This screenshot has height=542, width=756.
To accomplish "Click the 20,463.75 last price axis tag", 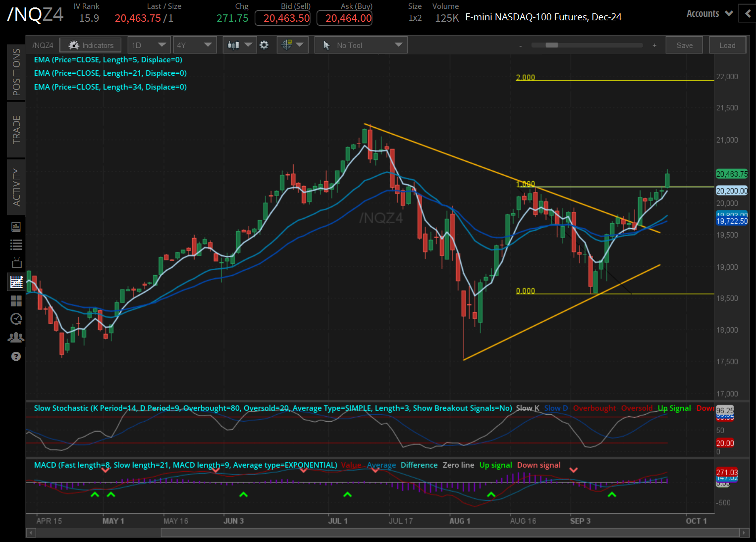I will point(732,174).
